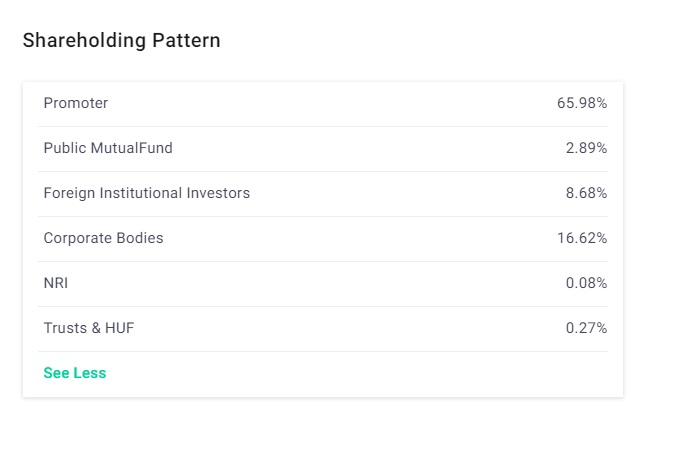Click the Corporate Bodies label
676x456 pixels.
[103, 238]
